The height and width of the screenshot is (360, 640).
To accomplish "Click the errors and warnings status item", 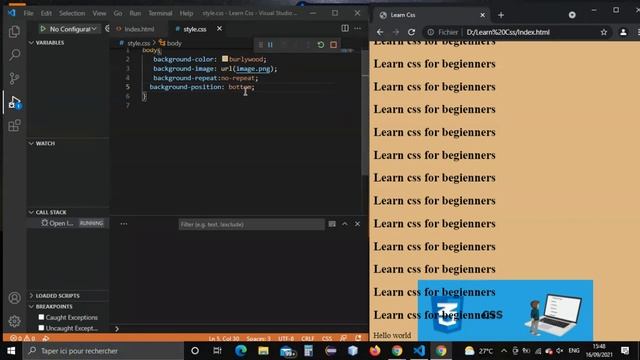I will (x=22, y=338).
